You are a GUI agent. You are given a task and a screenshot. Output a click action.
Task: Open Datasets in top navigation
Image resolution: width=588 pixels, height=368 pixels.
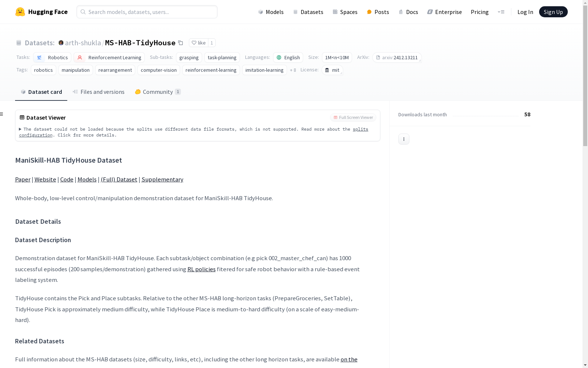308,12
